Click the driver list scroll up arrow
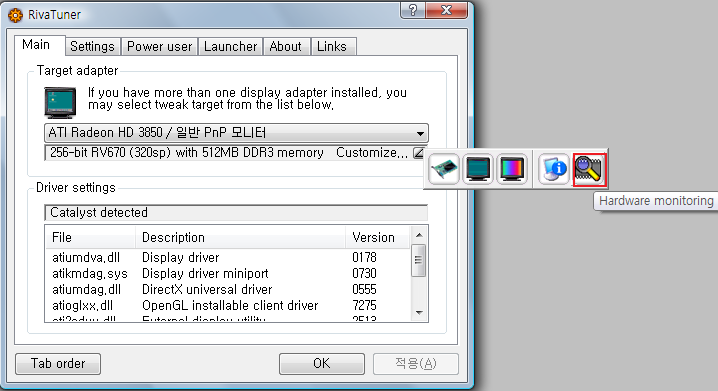This screenshot has height=391, width=718. coord(419,235)
